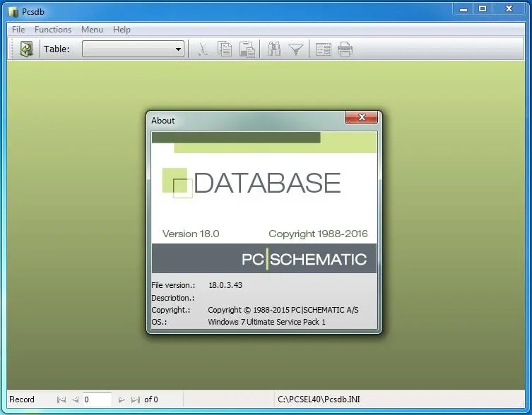The image size is (532, 415).
Task: Click the File version value 18.0.3.43
Action: coord(225,285)
